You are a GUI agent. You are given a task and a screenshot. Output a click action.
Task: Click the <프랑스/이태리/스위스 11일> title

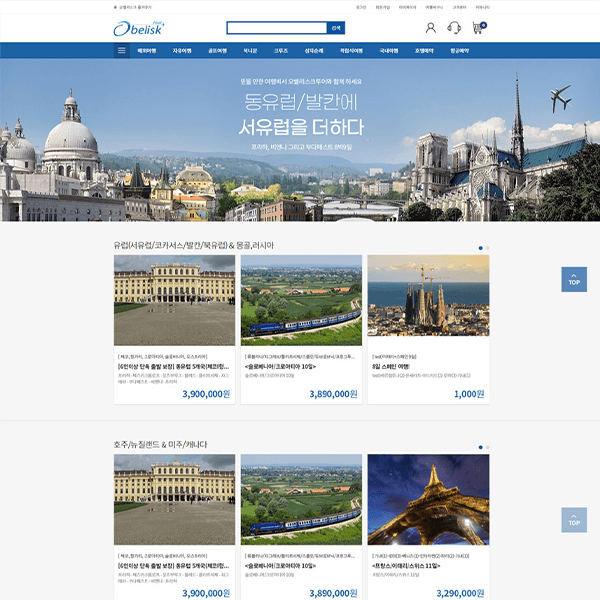coord(406,566)
